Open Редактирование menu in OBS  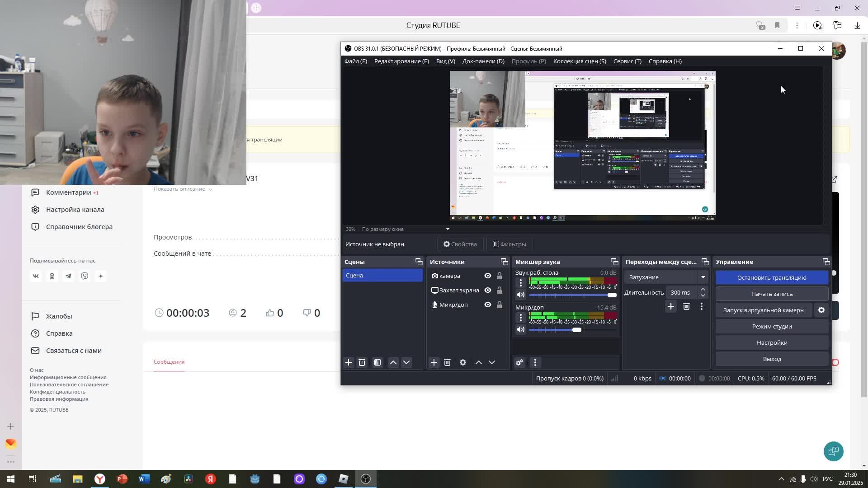(x=401, y=61)
